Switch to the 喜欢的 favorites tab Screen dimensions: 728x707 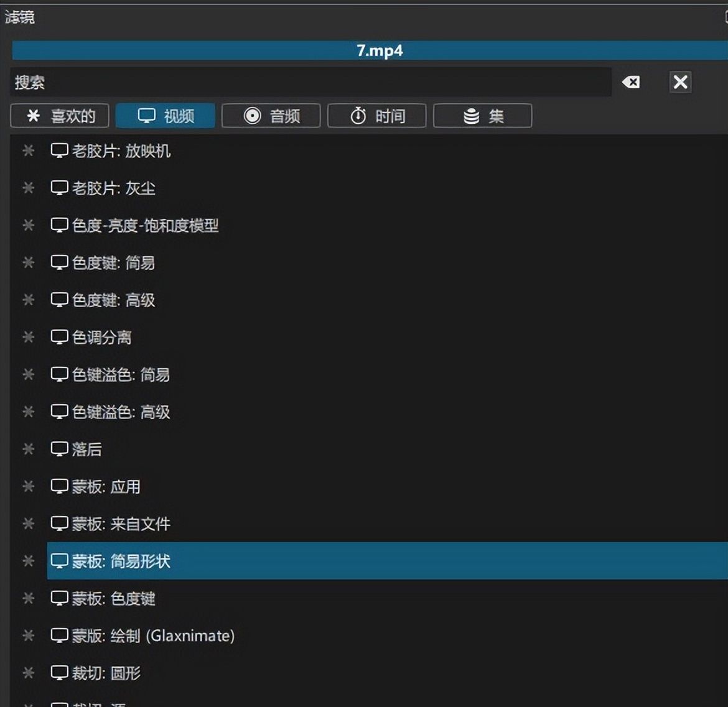click(x=59, y=116)
